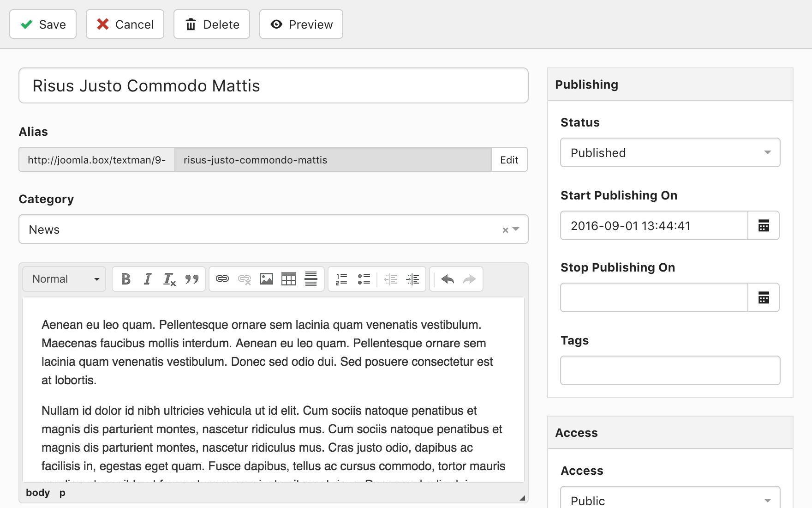Click the remove formatting icon

(x=169, y=279)
